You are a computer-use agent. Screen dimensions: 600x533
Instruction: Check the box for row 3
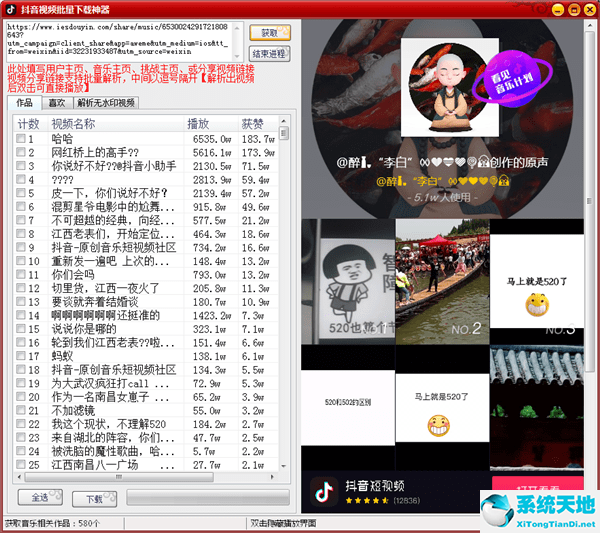pyautogui.click(x=21, y=166)
